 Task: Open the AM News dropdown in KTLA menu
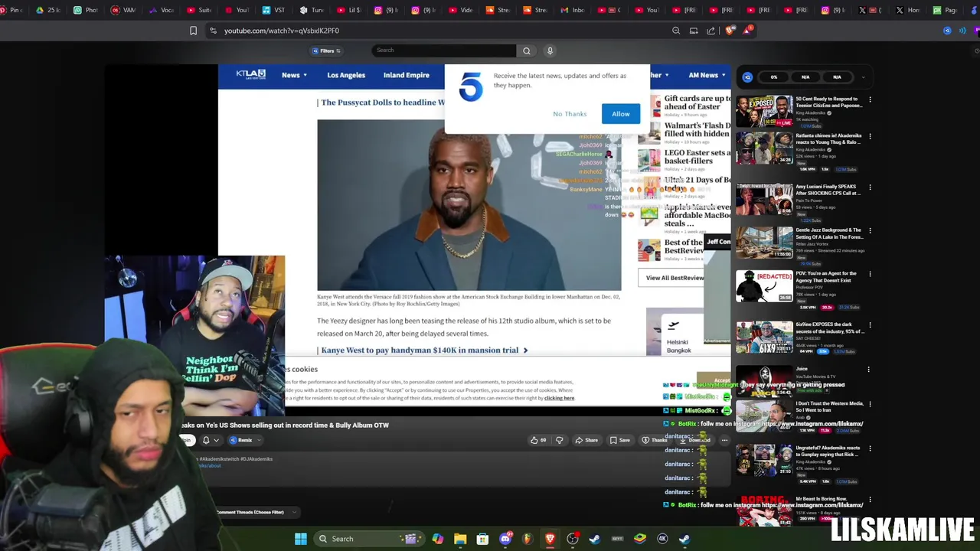click(x=707, y=75)
